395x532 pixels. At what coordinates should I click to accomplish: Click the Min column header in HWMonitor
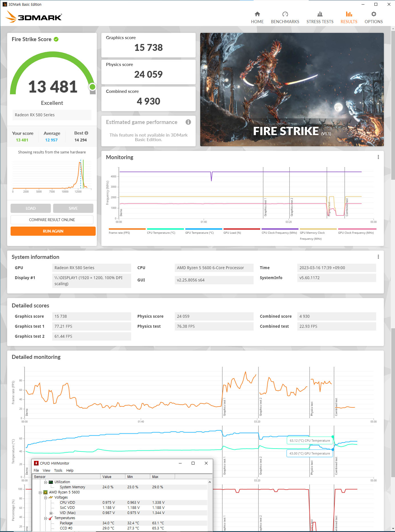138,477
